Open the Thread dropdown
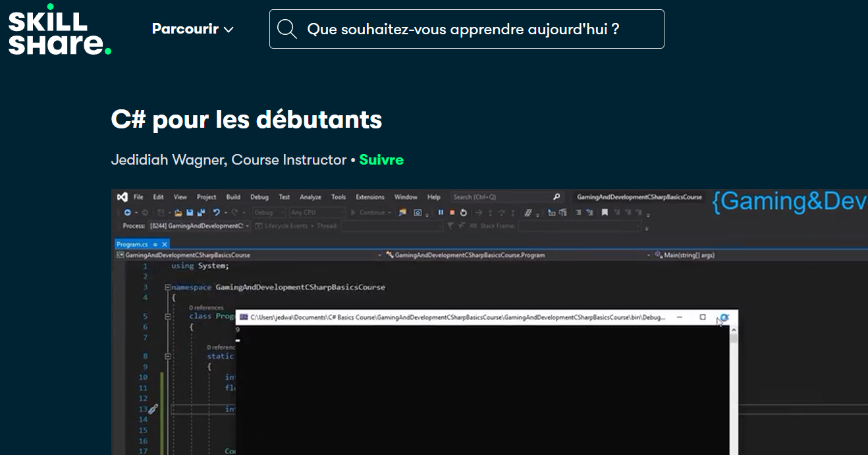The height and width of the screenshot is (455, 868). [392, 226]
